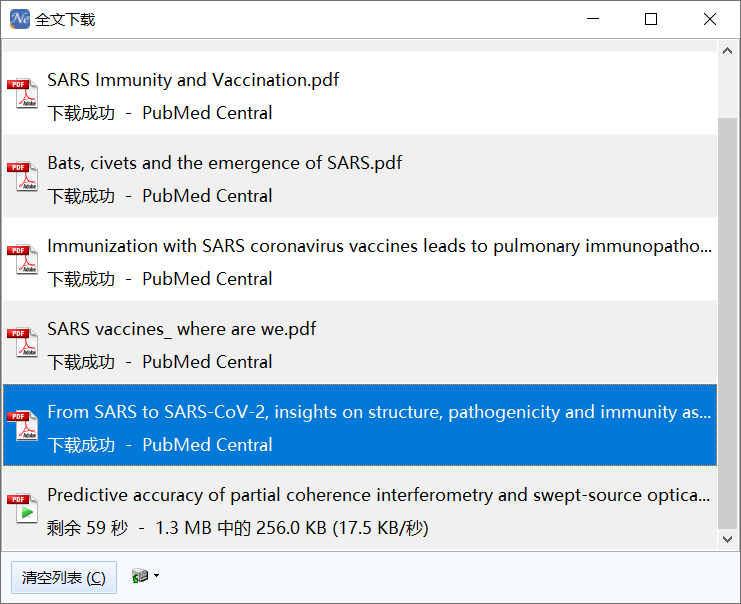Click the highlighted From SARS to SARS-CoV-2 title
The width and height of the screenshot is (741, 604).
pos(379,412)
